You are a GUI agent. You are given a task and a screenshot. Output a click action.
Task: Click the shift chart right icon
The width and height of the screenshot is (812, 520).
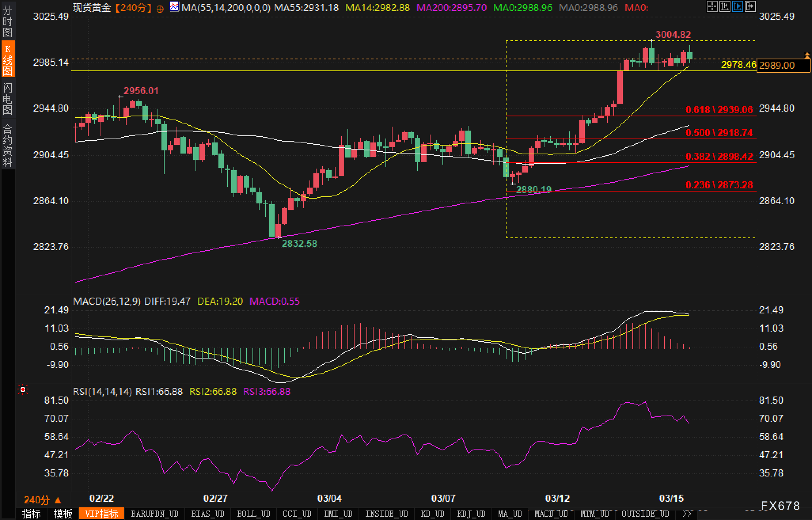coord(750,7)
